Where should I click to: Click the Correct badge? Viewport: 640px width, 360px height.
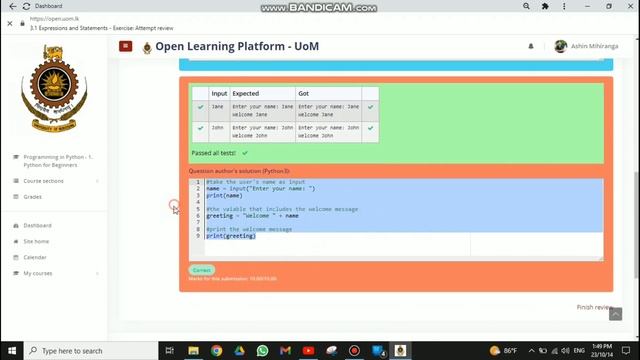202,270
